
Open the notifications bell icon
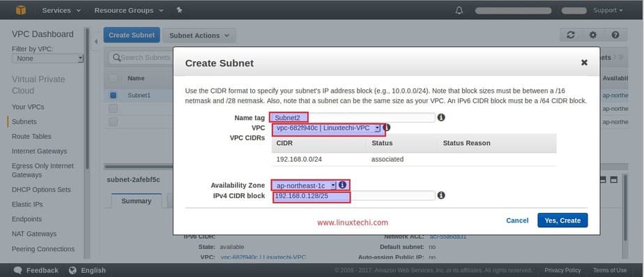[x=459, y=10]
